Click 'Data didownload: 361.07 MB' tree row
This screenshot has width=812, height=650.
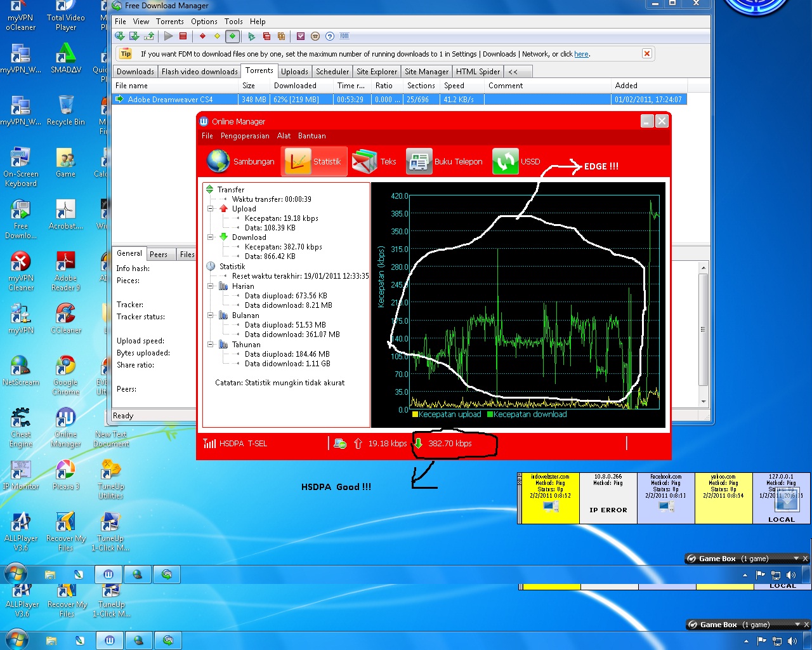tap(292, 334)
